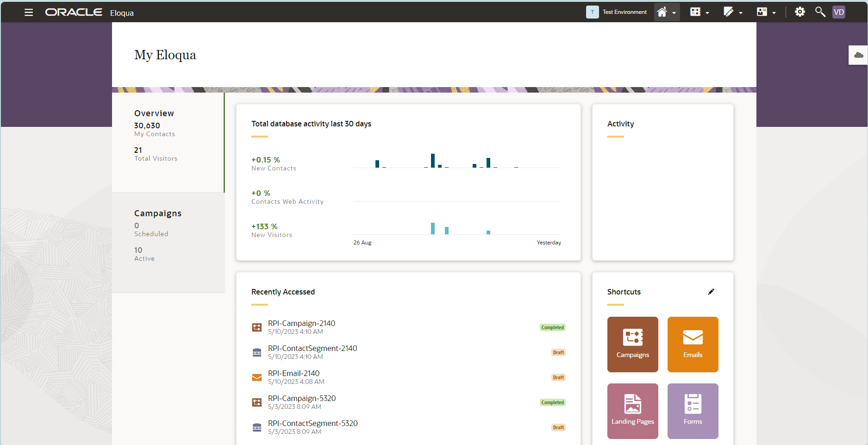Click the search magnifier icon
This screenshot has width=868, height=445.
point(820,12)
